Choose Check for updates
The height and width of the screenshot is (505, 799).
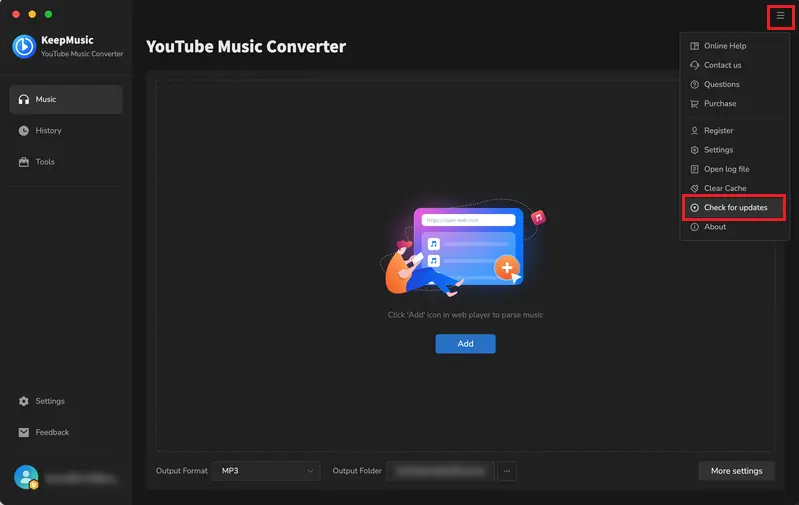(734, 207)
